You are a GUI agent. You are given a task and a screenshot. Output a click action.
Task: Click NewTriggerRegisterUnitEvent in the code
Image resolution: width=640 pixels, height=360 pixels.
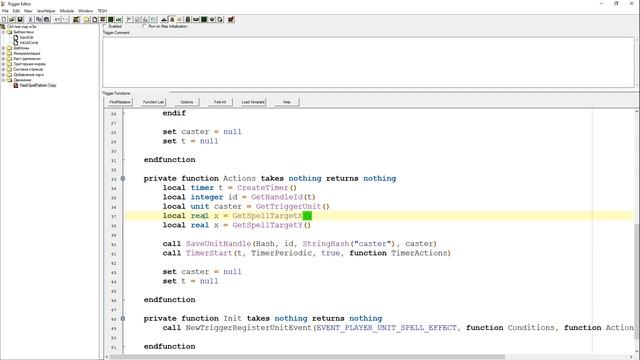click(x=249, y=328)
